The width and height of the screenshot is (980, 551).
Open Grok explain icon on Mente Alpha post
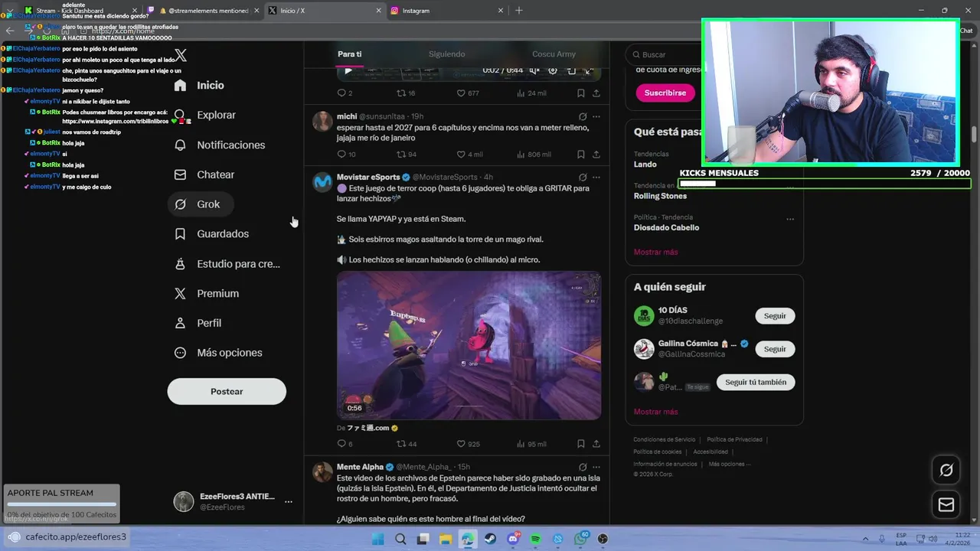[583, 467]
